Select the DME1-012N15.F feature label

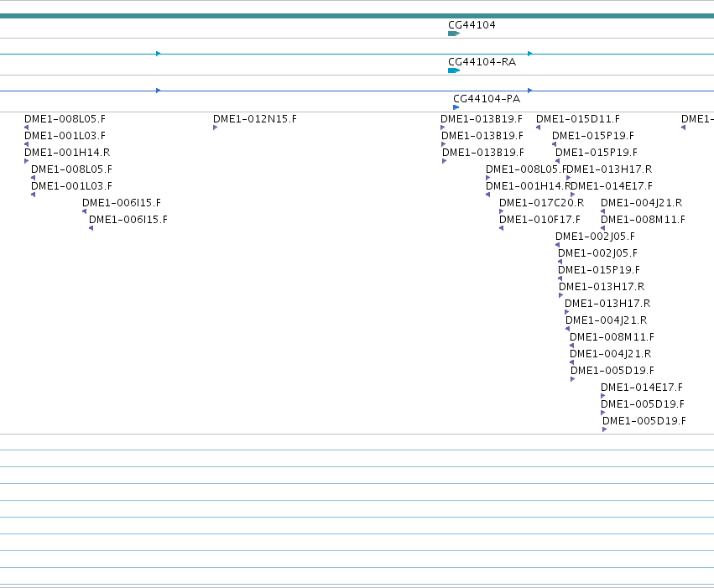tap(255, 119)
